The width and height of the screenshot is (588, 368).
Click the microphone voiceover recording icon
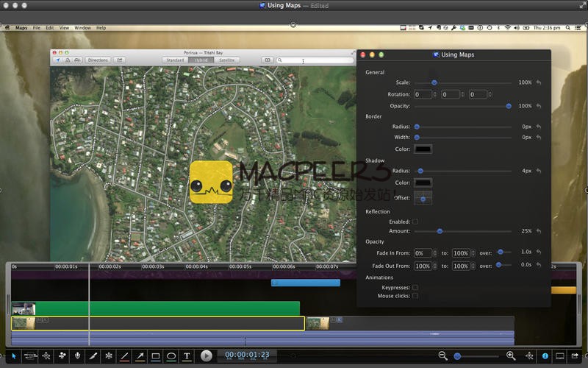(x=78, y=356)
